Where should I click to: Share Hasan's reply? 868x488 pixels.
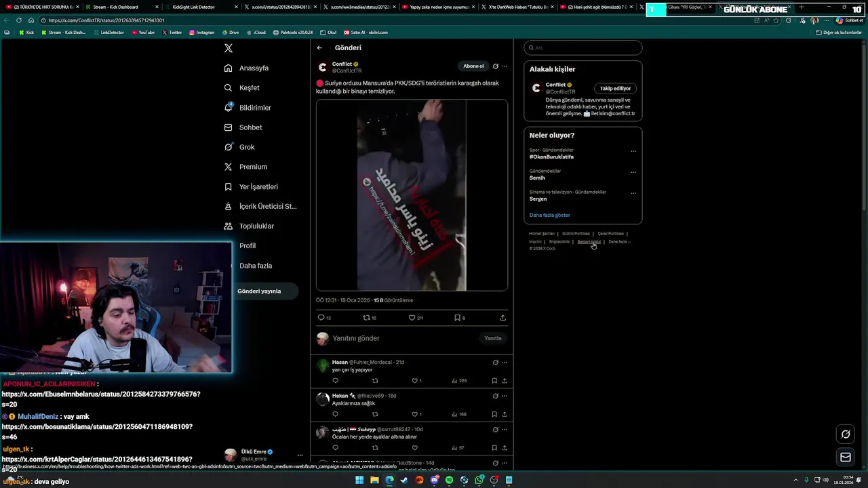pyautogui.click(x=505, y=381)
